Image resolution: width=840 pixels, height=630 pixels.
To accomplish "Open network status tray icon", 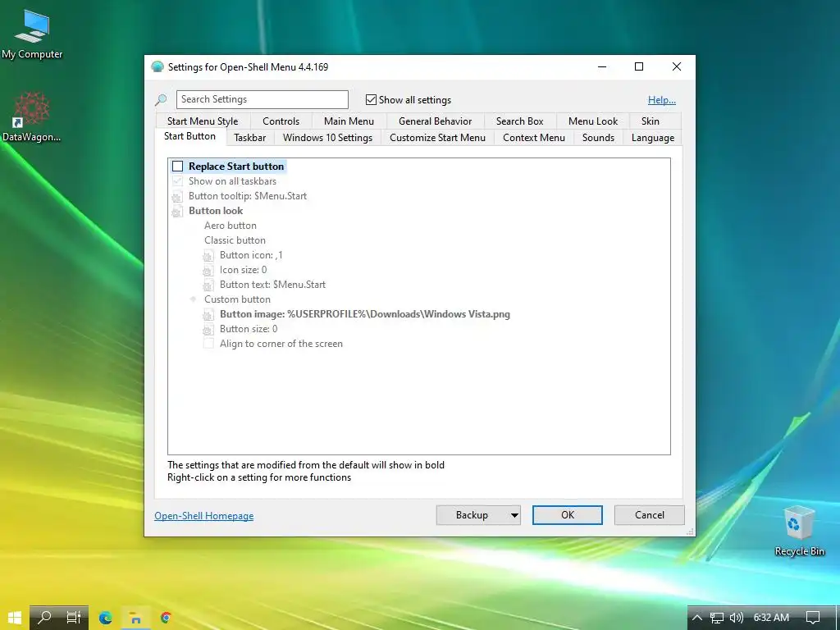I will (717, 618).
